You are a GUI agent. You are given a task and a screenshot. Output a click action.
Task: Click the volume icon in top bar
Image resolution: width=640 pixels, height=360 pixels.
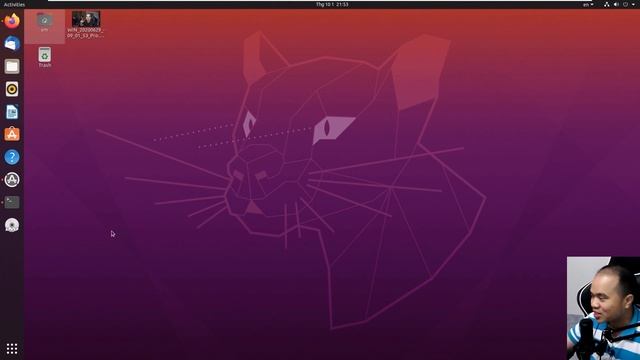(x=616, y=4)
